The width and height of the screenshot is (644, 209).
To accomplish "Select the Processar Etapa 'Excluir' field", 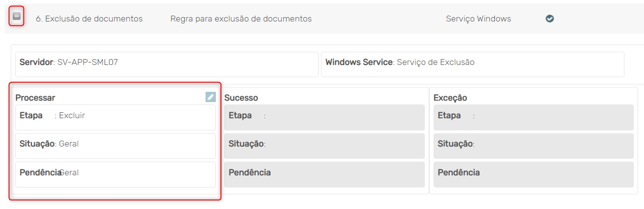I will 115,117.
